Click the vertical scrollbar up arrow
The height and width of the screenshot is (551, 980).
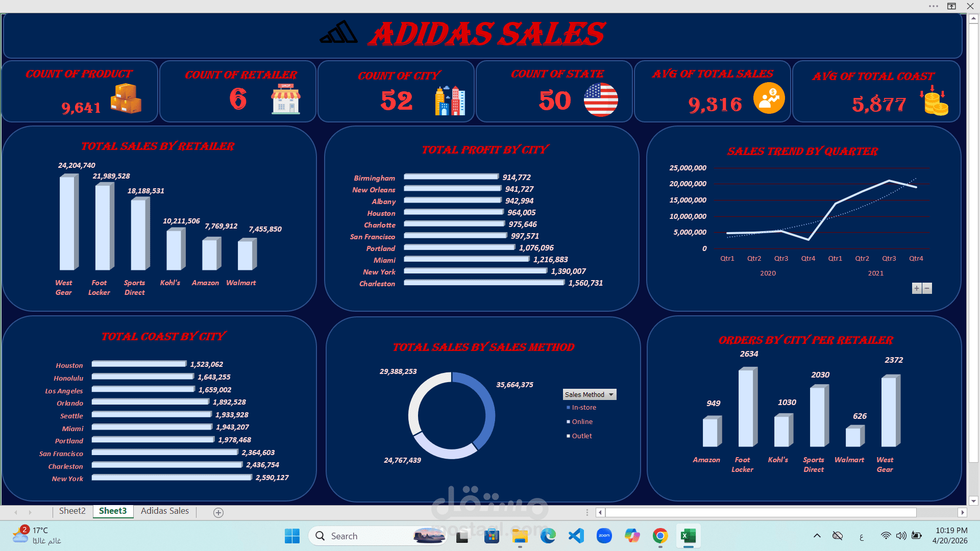[x=973, y=18]
